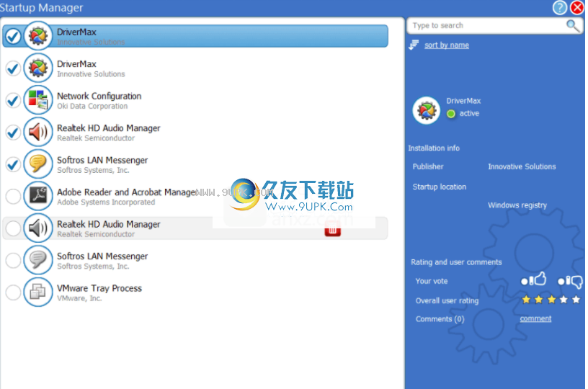Click the first rating star
This screenshot has height=389, width=588.
coord(526,300)
